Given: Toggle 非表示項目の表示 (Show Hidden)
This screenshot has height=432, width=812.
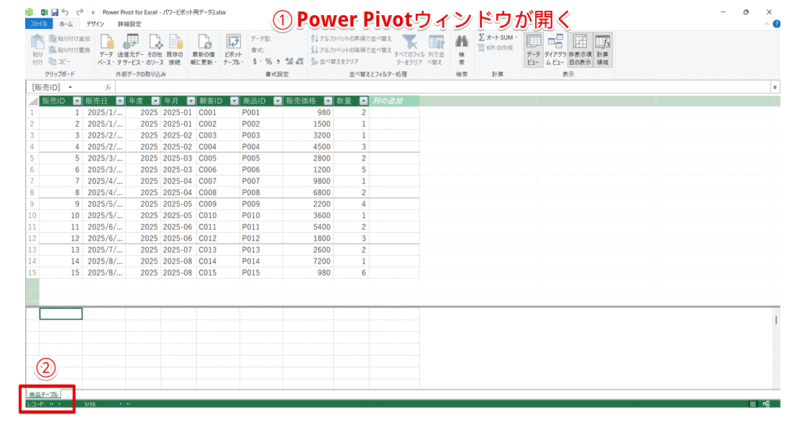Looking at the screenshot, I should tap(580, 50).
